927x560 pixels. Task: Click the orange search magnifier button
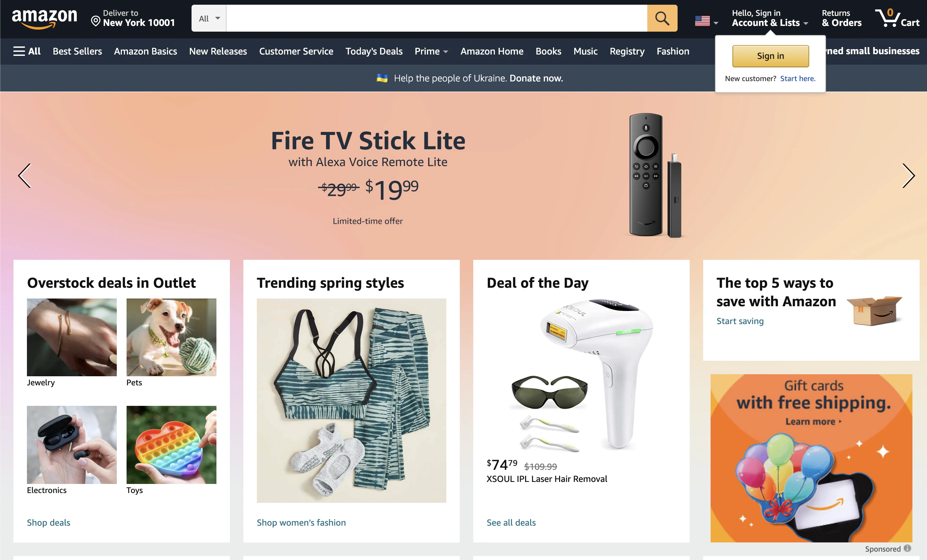[662, 18]
